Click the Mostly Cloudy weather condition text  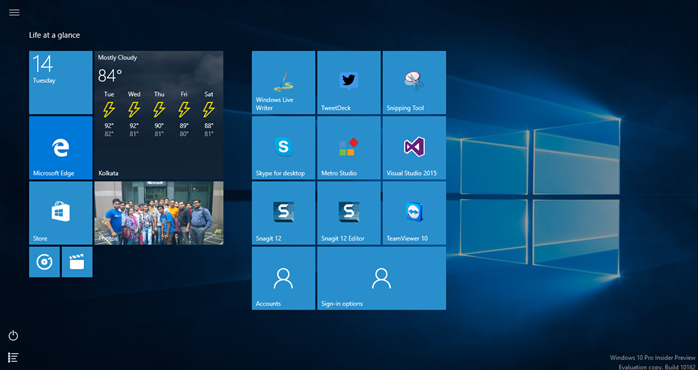pyautogui.click(x=118, y=57)
